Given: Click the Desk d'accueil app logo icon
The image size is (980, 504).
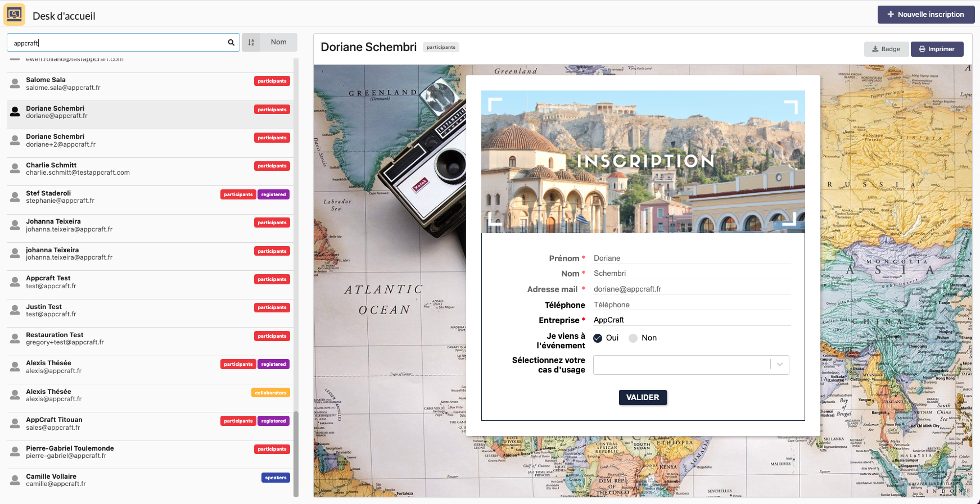Looking at the screenshot, I should click(x=15, y=15).
